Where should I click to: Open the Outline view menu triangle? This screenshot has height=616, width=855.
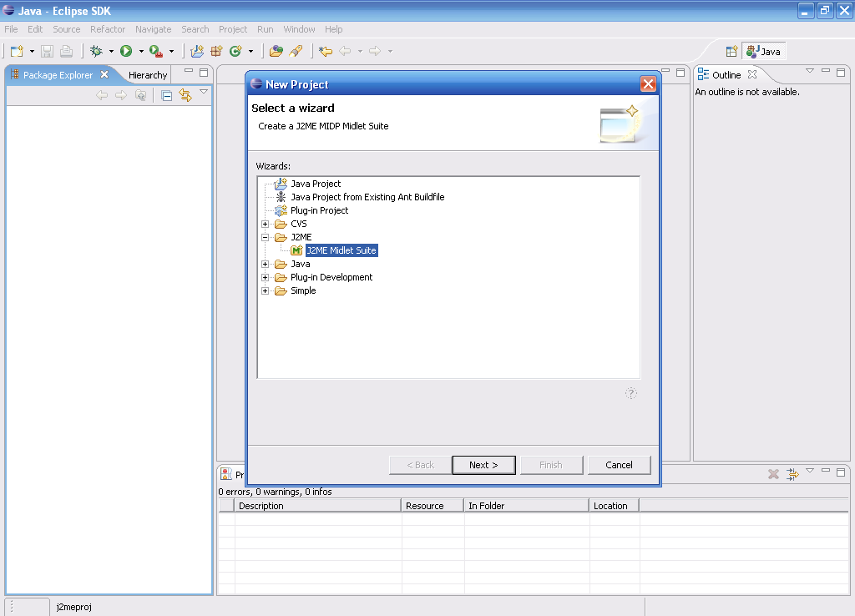click(x=810, y=71)
